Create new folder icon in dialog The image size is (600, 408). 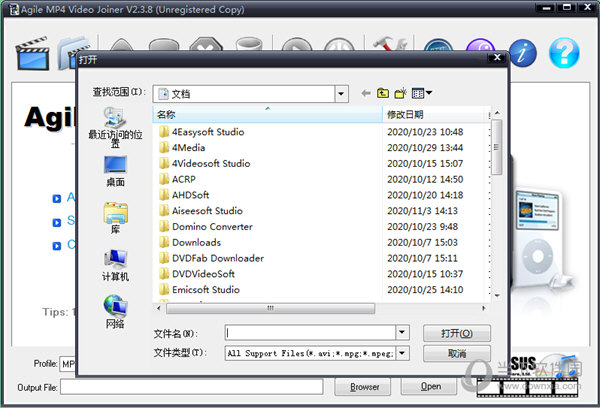401,93
